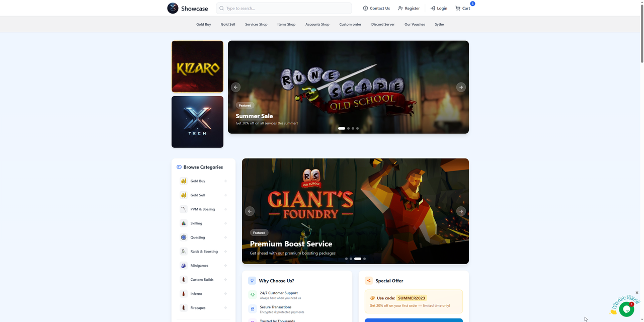Expand the Inferno category plus
This screenshot has width=644, height=322.
[226, 294]
